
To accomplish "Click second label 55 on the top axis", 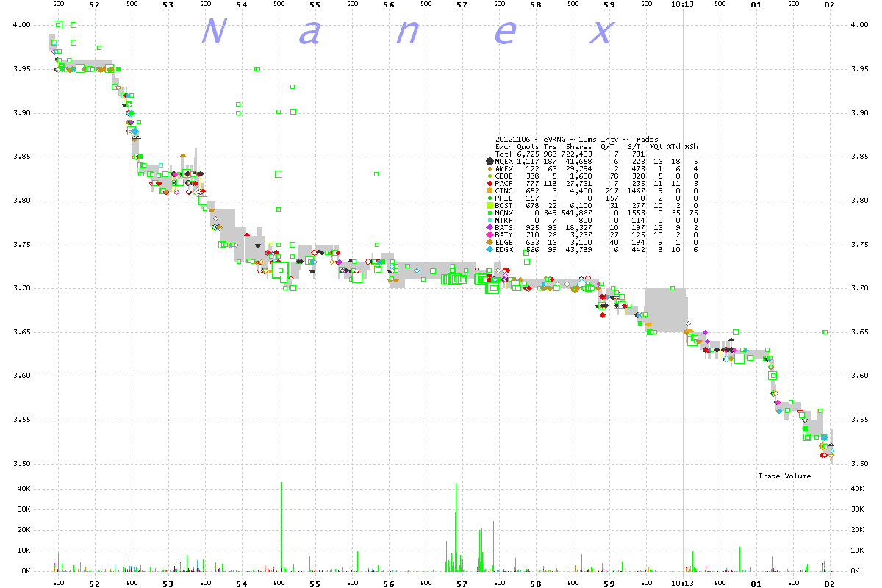I will point(315,4).
